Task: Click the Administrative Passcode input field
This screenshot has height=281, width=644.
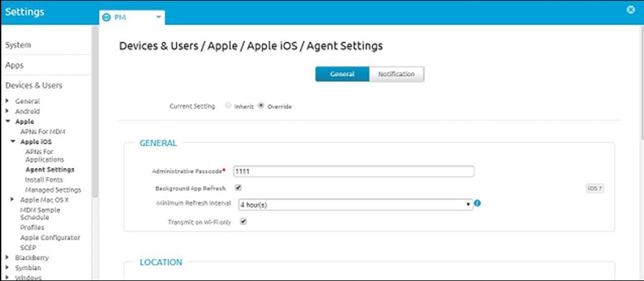Action: tap(353, 171)
